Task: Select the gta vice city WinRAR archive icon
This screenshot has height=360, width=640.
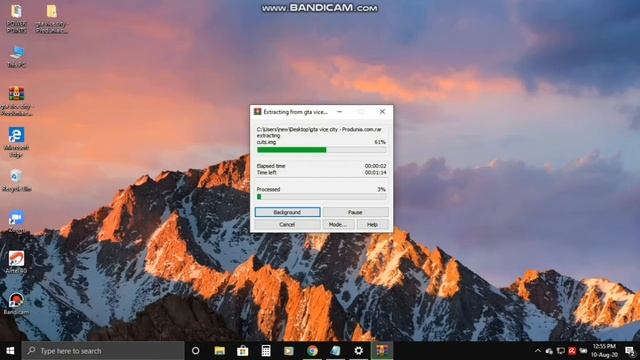Action: (16, 101)
